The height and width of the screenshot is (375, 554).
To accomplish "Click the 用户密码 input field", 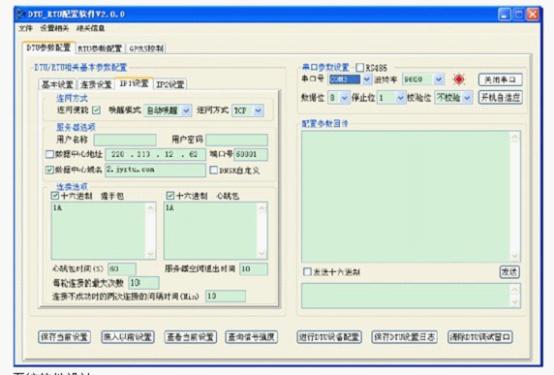I will [x=236, y=140].
